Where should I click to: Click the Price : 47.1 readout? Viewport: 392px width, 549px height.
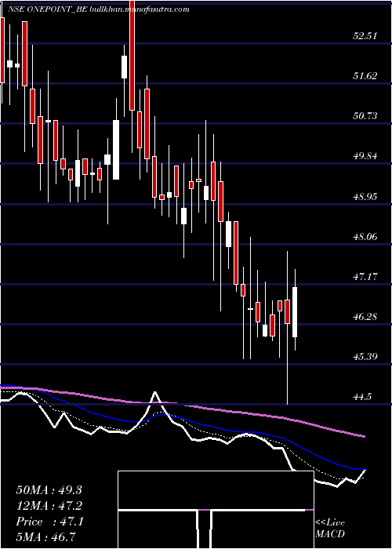pos(49,522)
